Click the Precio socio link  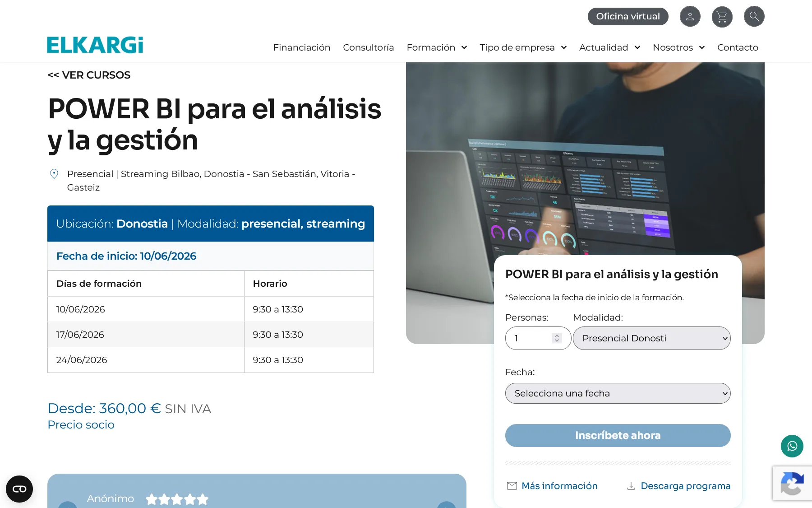81,424
